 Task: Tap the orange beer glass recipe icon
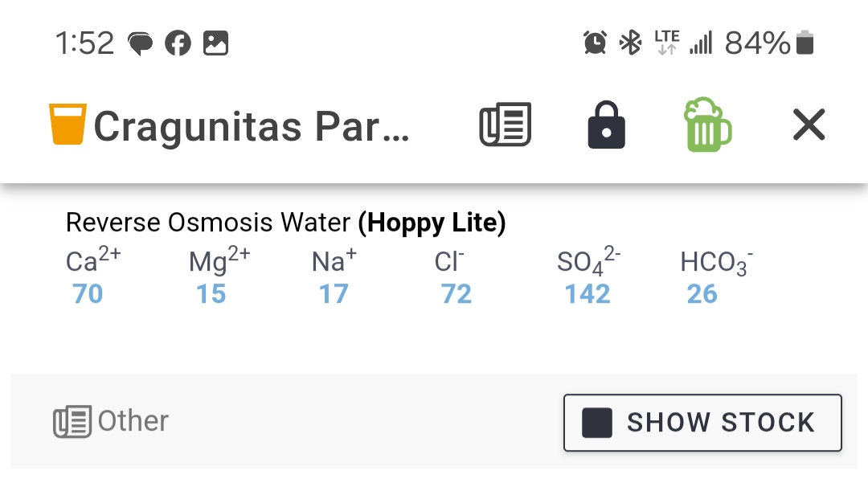68,124
